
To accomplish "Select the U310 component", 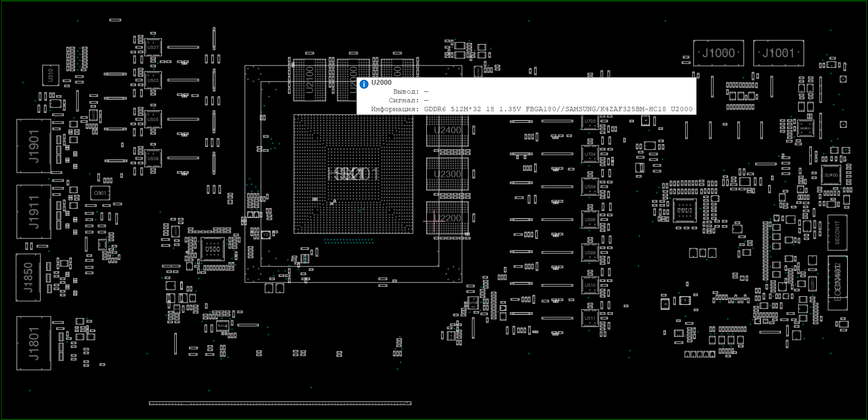I will pos(51,75).
